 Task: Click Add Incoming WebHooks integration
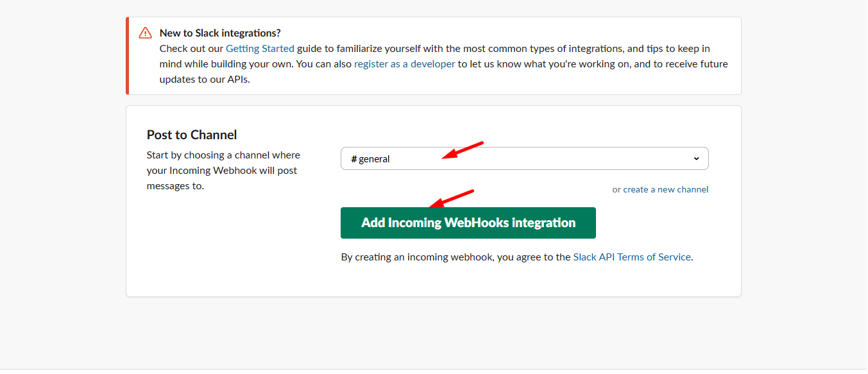pyautogui.click(x=468, y=223)
